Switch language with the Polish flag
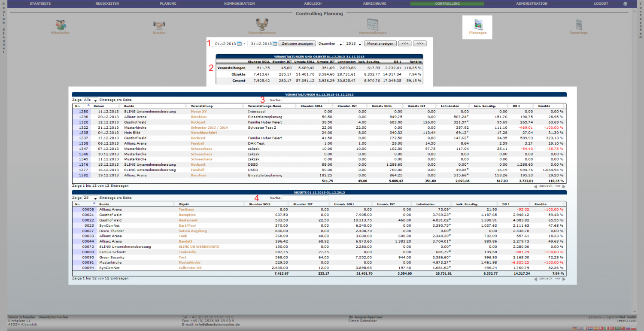This screenshot has width=644, height=331. pyautogui.click(x=634, y=328)
